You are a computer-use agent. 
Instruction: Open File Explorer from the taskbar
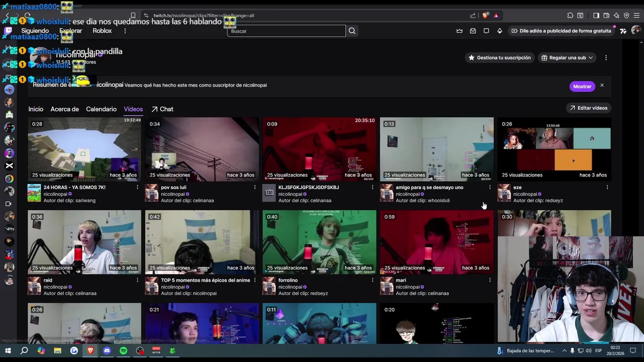click(57, 350)
